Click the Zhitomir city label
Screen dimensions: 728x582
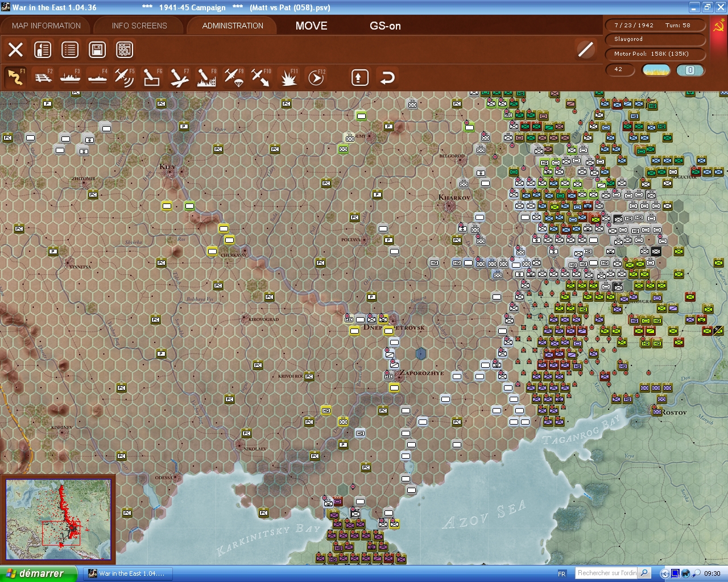[x=84, y=179]
